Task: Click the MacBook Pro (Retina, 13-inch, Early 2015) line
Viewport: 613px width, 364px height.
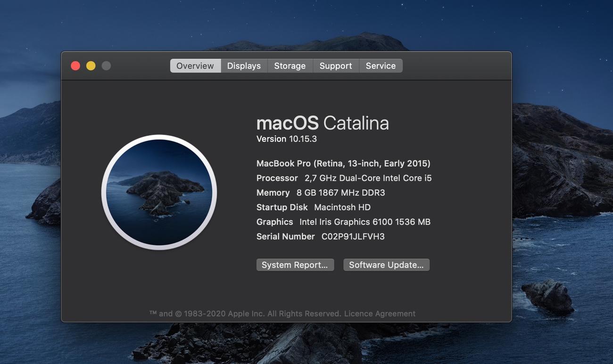Action: point(343,163)
